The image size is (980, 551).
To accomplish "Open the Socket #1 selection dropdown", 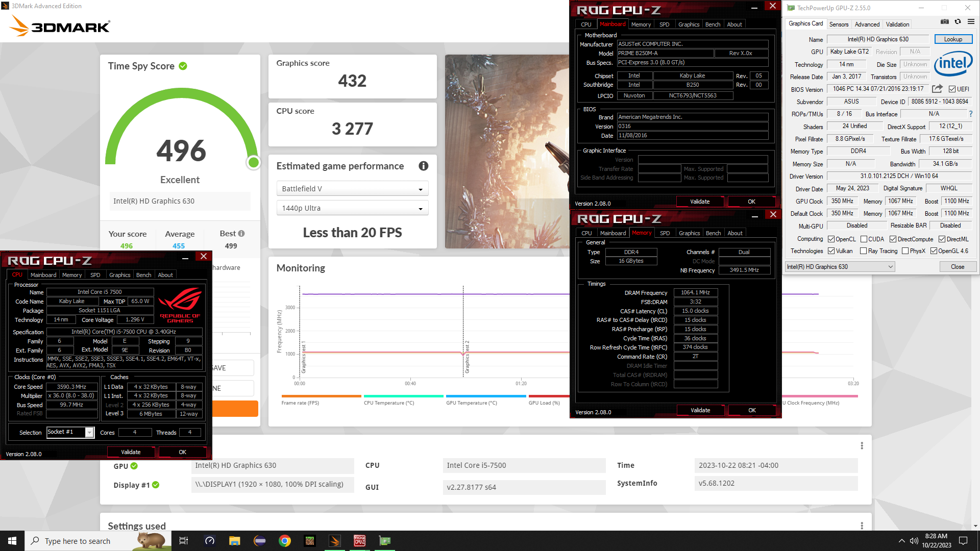I will (x=70, y=432).
